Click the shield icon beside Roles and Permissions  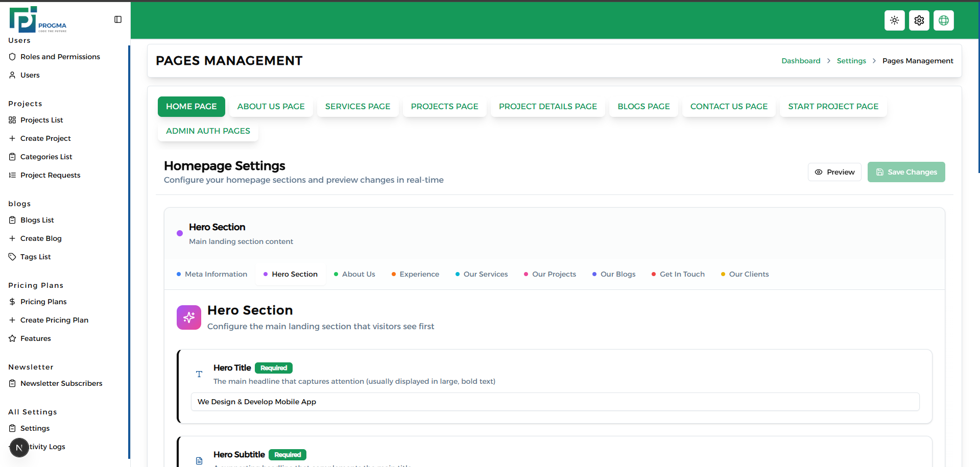[x=12, y=57]
